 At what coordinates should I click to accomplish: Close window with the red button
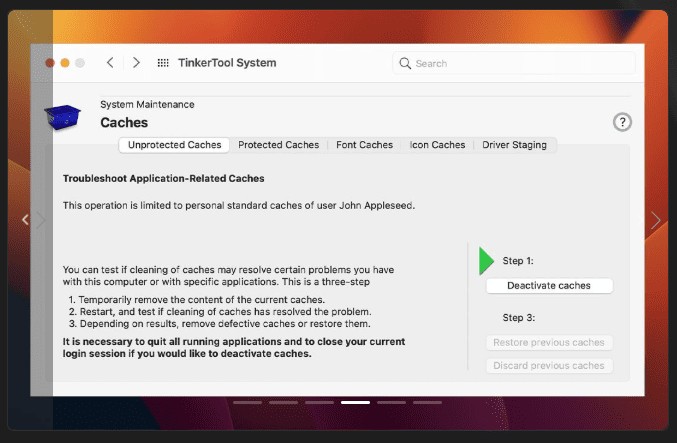click(50, 63)
